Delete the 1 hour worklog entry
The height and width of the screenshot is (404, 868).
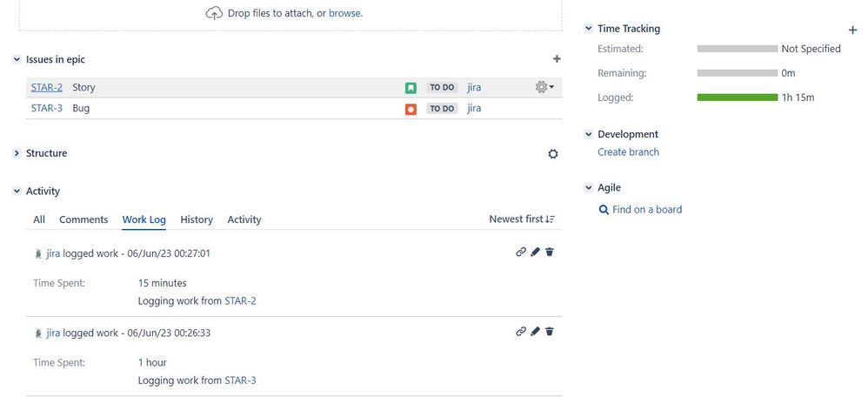[549, 332]
